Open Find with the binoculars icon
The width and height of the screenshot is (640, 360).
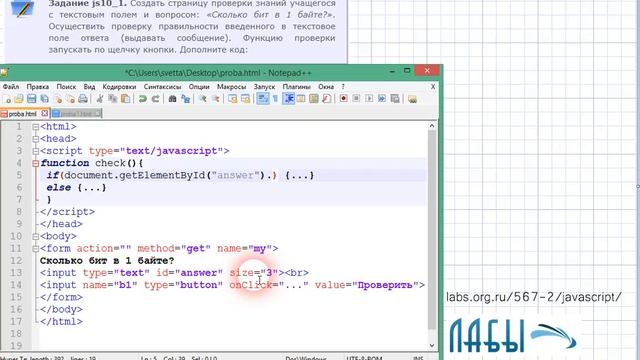coord(172,99)
